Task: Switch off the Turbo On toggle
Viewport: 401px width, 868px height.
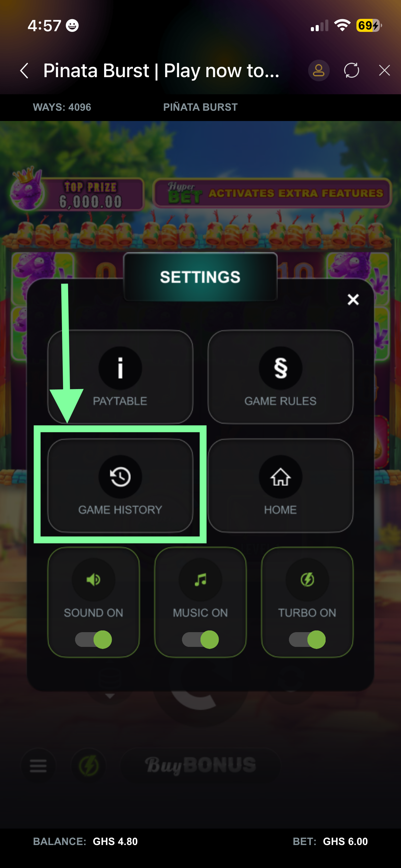Action: 307,640
